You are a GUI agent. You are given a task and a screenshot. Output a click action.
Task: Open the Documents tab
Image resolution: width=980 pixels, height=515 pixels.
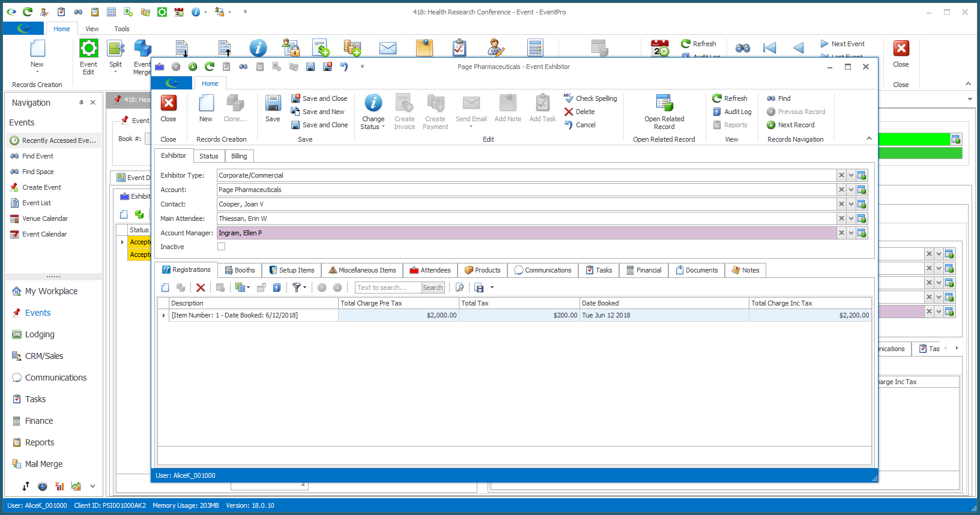pyautogui.click(x=697, y=270)
